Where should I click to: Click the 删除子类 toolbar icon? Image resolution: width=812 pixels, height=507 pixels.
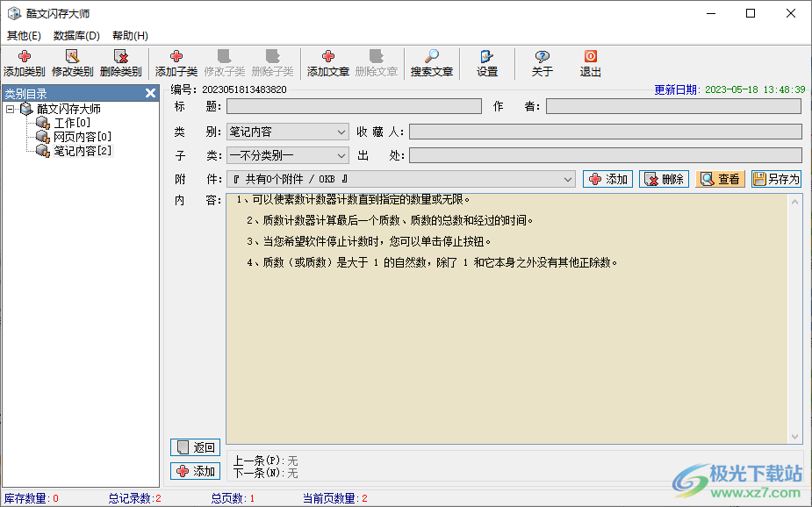[272, 64]
